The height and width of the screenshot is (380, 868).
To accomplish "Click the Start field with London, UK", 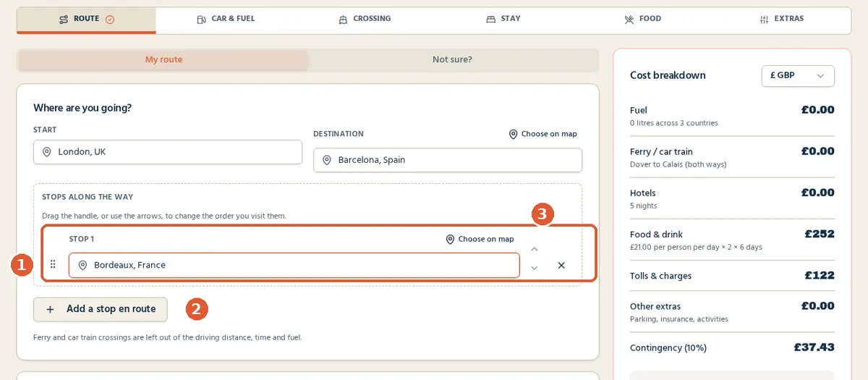I will [168, 152].
